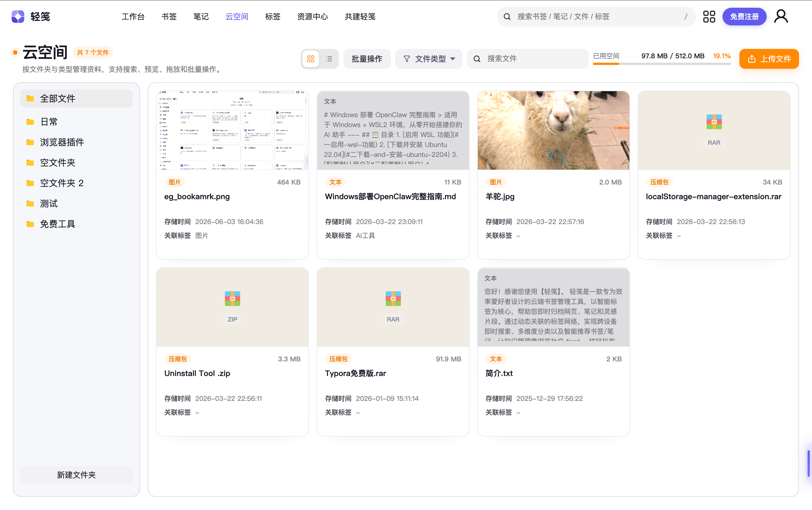Focus the global search input field
Viewport: 812px width, 510px height.
(x=596, y=17)
